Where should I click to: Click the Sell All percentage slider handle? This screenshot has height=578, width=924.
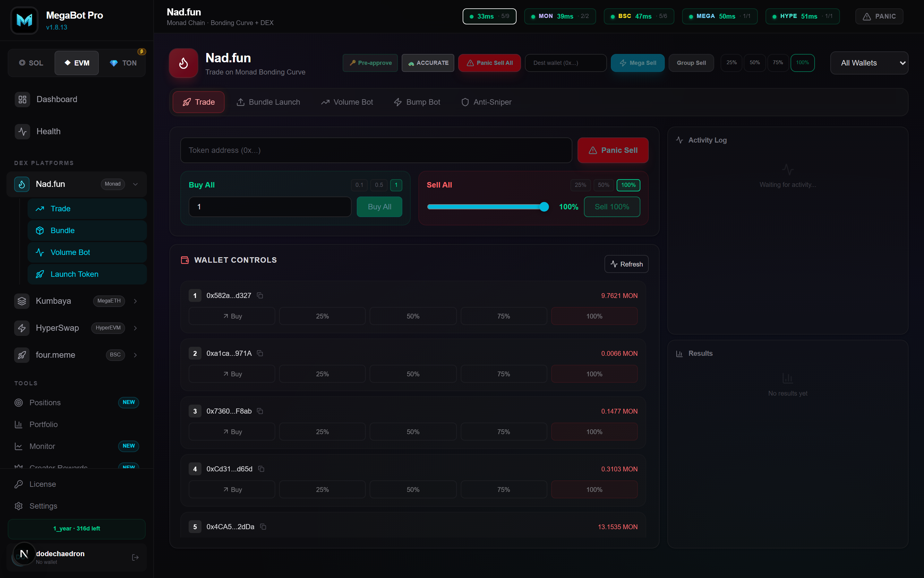coord(544,207)
